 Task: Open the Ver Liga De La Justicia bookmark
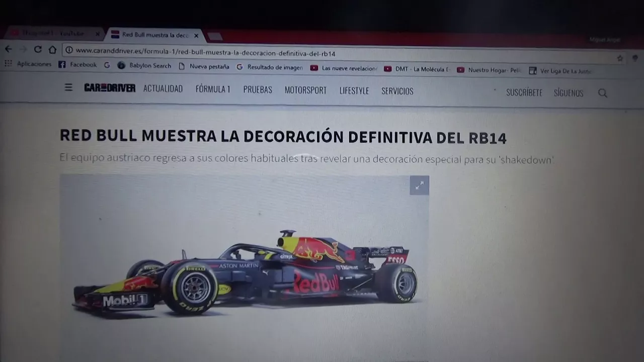560,71
